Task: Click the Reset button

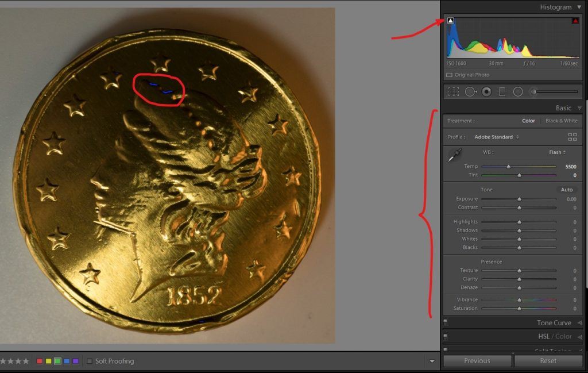Action: (548, 360)
